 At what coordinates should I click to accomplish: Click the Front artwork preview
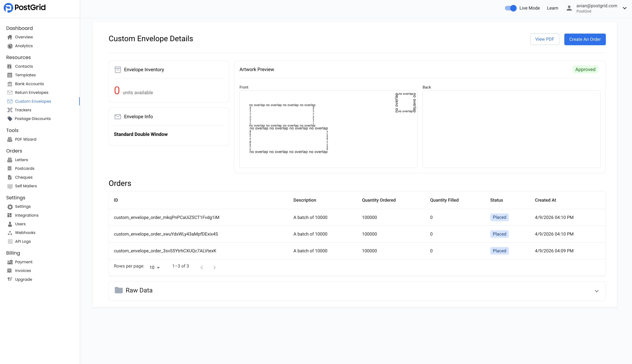pos(328,129)
